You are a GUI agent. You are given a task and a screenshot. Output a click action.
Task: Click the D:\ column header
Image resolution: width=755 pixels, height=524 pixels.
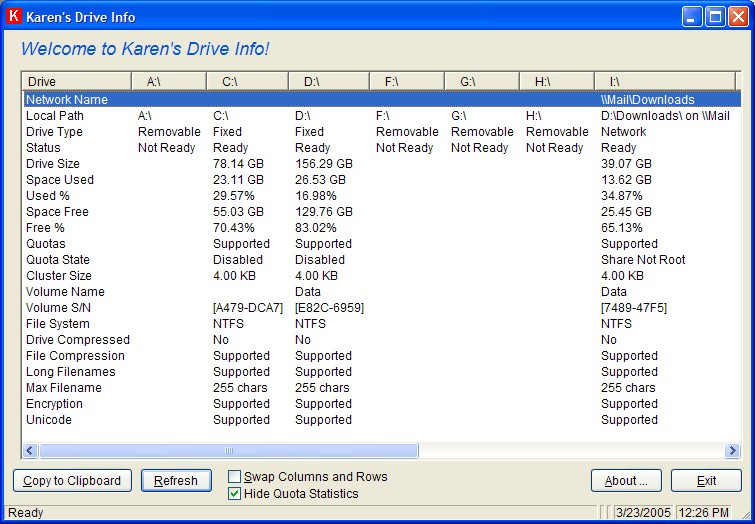tap(329, 81)
